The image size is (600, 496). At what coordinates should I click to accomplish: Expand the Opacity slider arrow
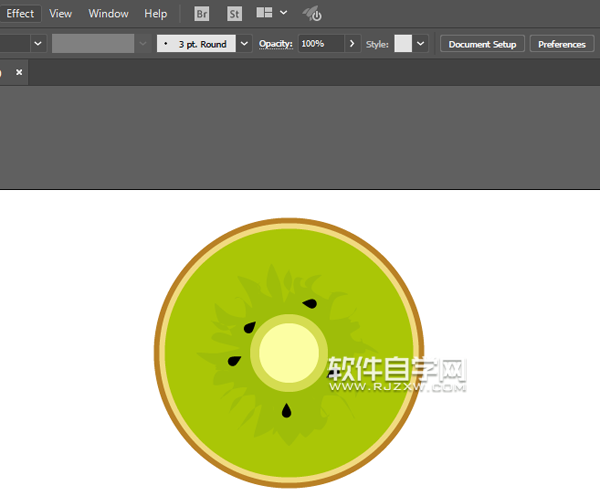pyautogui.click(x=352, y=44)
